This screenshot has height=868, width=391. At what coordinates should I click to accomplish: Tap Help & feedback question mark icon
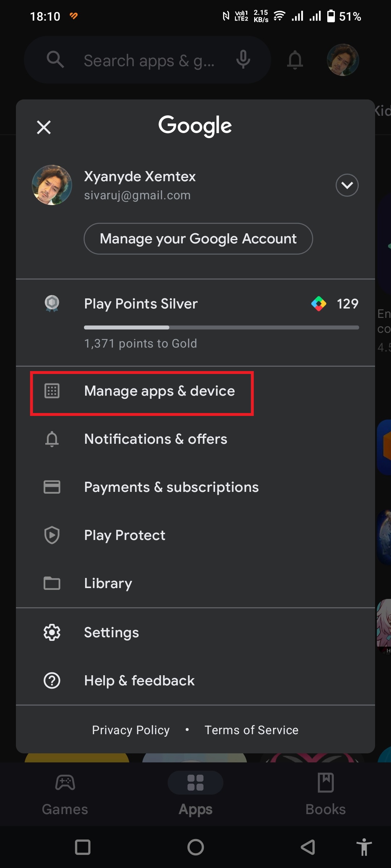(x=52, y=681)
